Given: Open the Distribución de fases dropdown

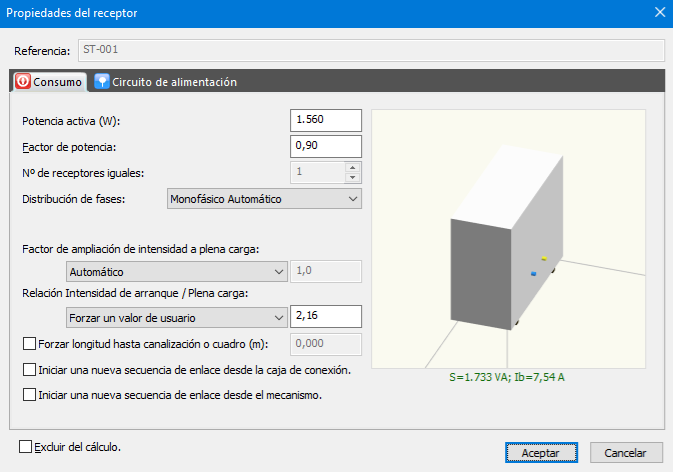Looking at the screenshot, I should [x=264, y=199].
